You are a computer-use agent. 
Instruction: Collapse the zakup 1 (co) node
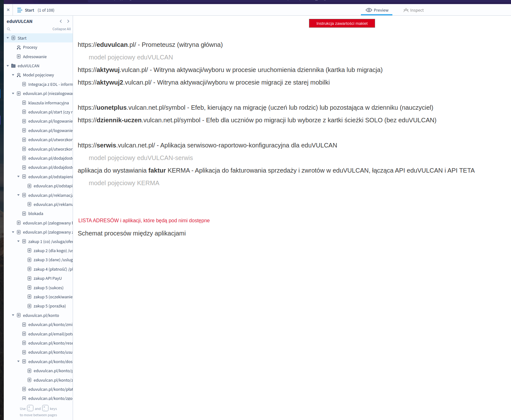click(x=19, y=241)
